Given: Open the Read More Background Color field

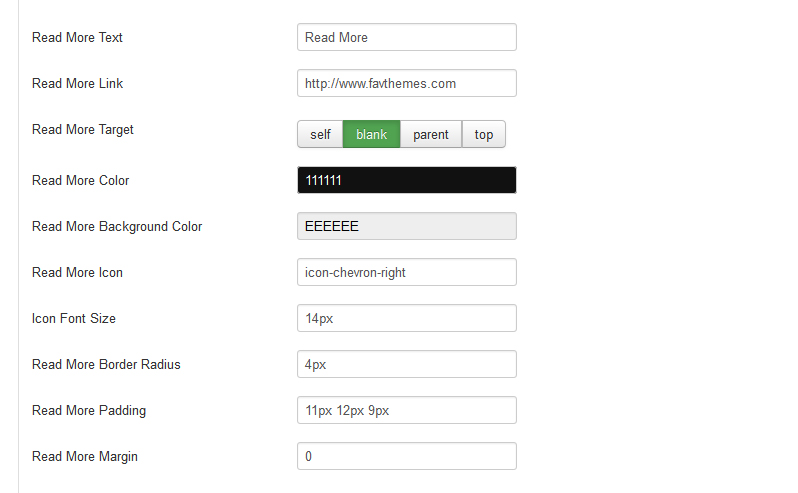Looking at the screenshot, I should (x=407, y=226).
